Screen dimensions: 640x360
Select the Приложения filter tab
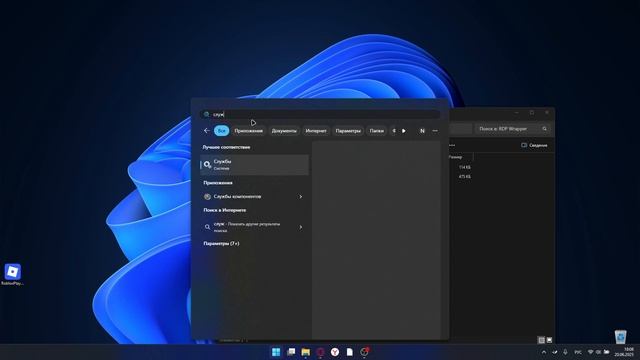(249, 131)
